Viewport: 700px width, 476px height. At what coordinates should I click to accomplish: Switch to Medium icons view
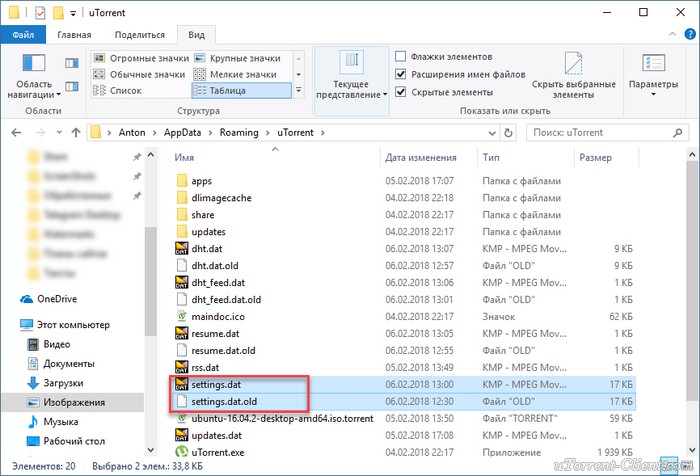point(139,75)
